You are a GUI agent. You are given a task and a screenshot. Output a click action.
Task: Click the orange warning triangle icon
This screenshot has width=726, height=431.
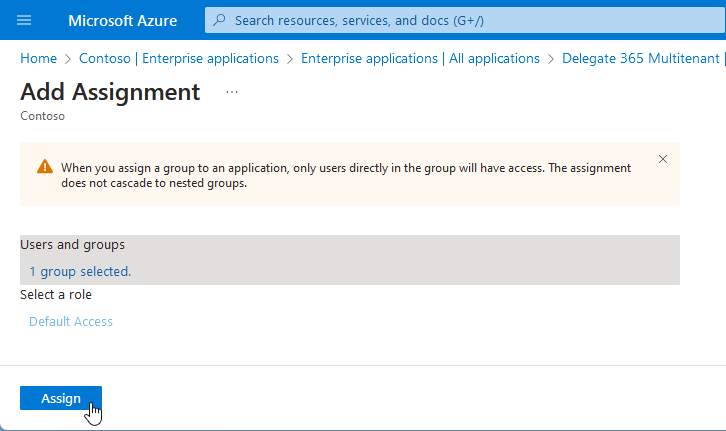tap(45, 168)
